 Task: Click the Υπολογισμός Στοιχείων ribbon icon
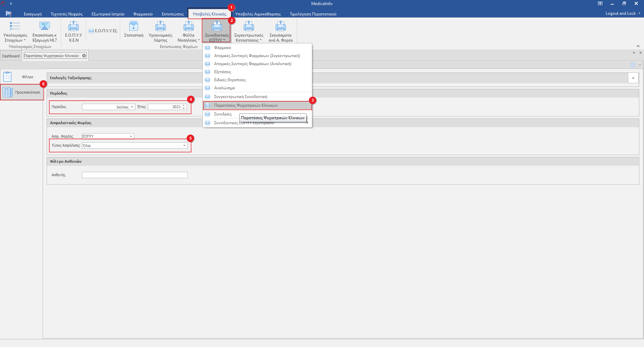[15, 27]
